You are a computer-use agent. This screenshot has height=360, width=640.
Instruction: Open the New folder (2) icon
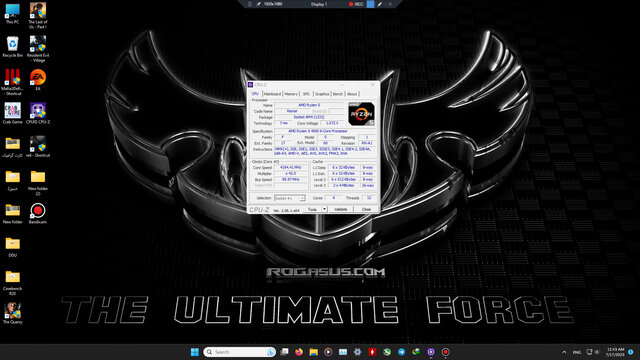(38, 182)
